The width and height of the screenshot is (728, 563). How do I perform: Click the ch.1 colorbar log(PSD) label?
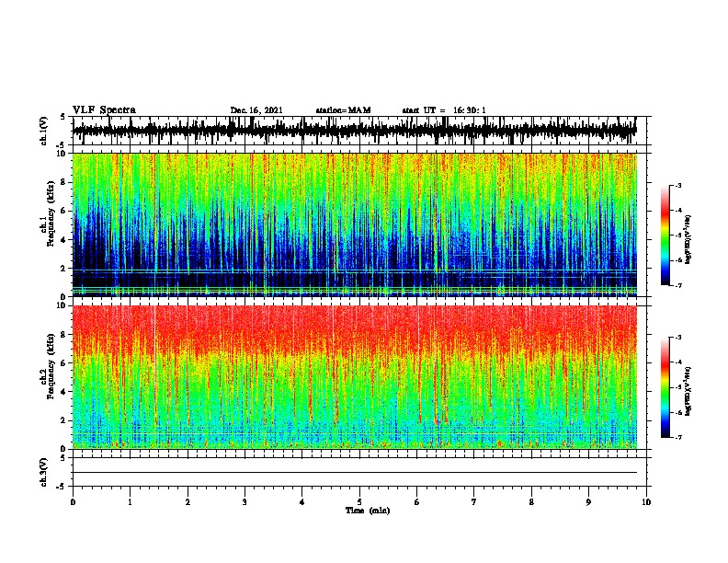click(688, 240)
